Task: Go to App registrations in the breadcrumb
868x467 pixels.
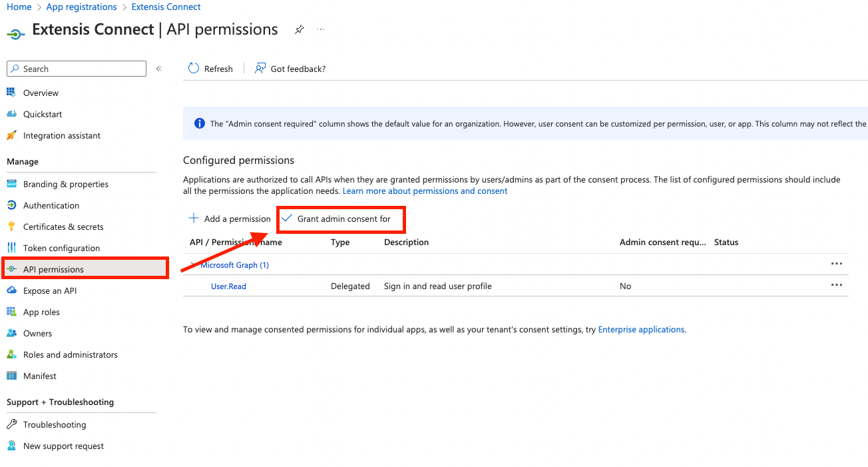Action: coord(81,7)
